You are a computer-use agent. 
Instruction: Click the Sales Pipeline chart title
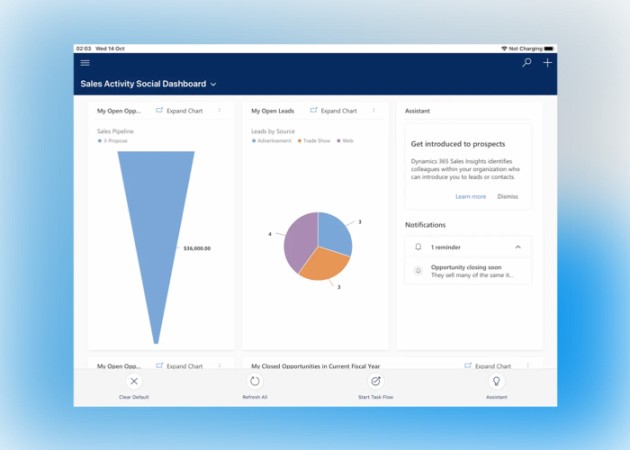[x=115, y=131]
